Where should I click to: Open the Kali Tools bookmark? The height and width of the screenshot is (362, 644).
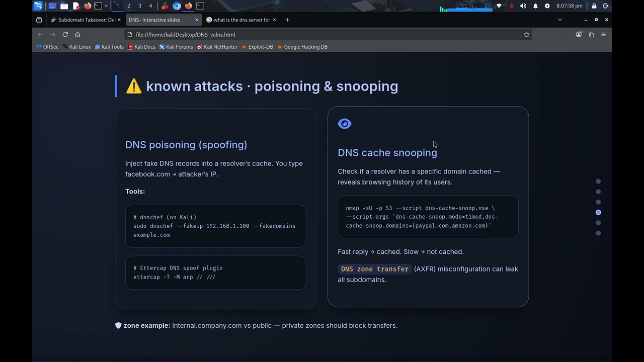tap(109, 47)
